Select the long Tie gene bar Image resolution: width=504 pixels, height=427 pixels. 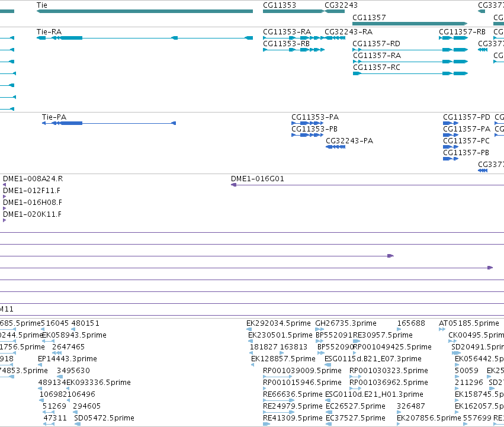point(145,11)
